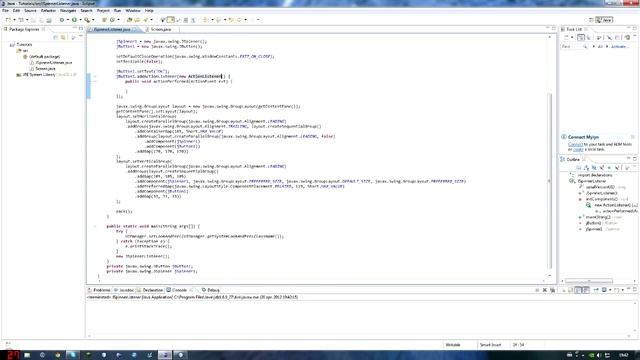The image size is (640, 360).
Task: Click the New Java Package icon
Action: (104, 20)
